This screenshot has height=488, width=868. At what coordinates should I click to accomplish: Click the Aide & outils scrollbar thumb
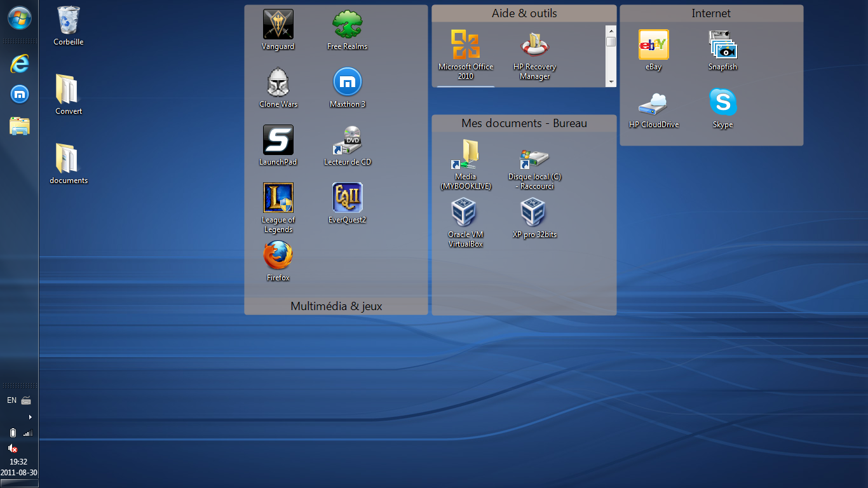point(611,41)
